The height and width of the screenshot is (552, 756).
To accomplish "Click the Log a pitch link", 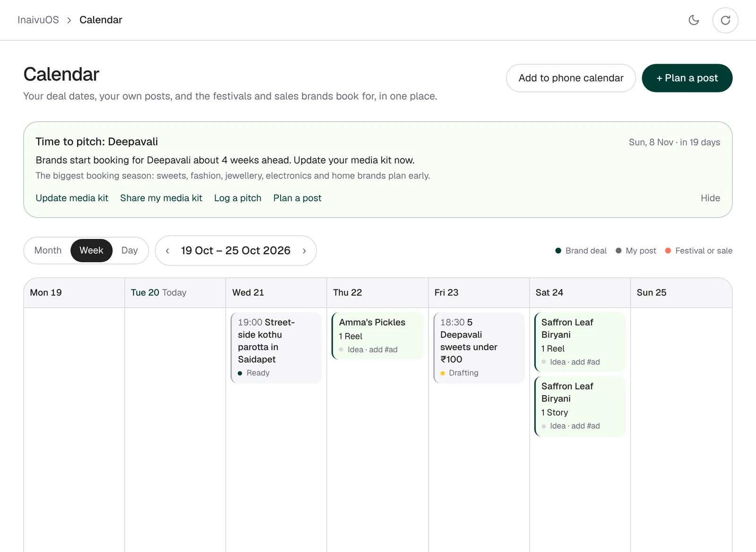I will [238, 198].
